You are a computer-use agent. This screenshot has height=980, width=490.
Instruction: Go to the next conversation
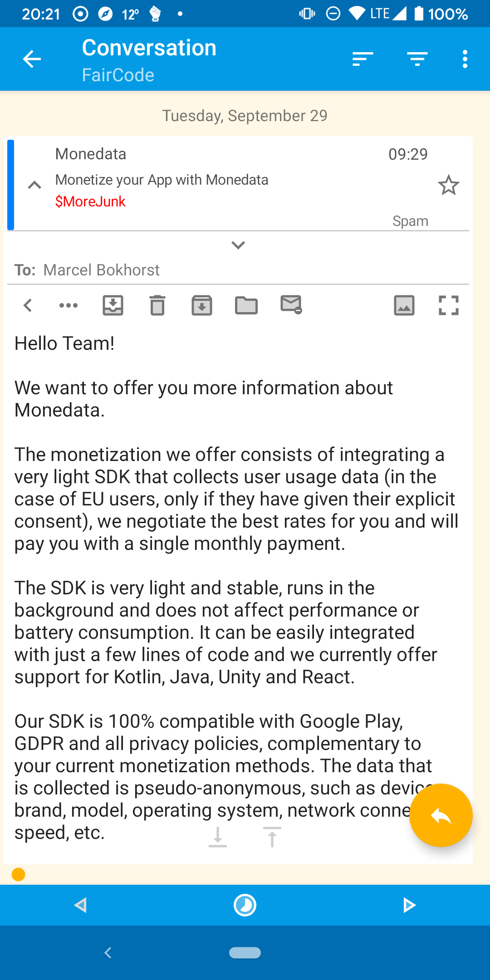coord(409,905)
